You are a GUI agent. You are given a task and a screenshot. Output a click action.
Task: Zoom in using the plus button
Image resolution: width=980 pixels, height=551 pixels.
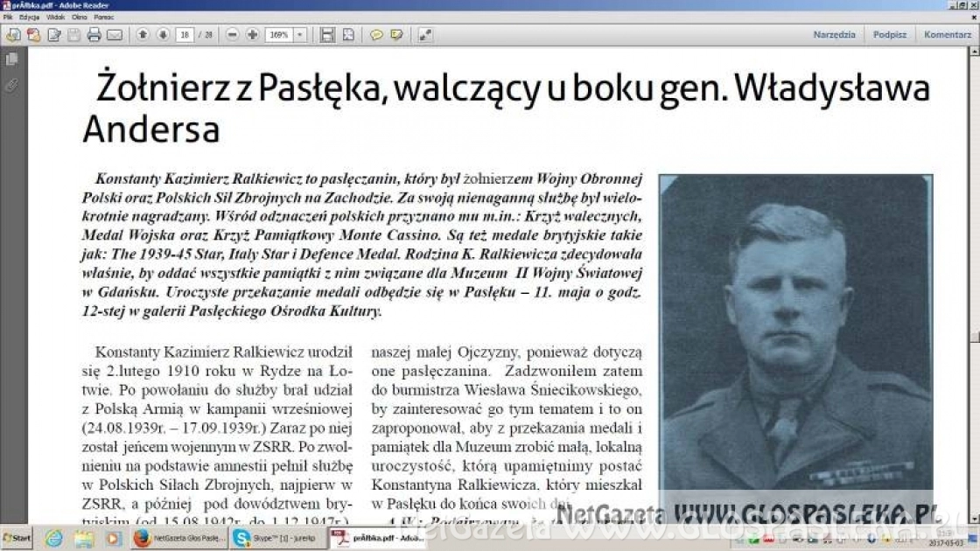(252, 35)
